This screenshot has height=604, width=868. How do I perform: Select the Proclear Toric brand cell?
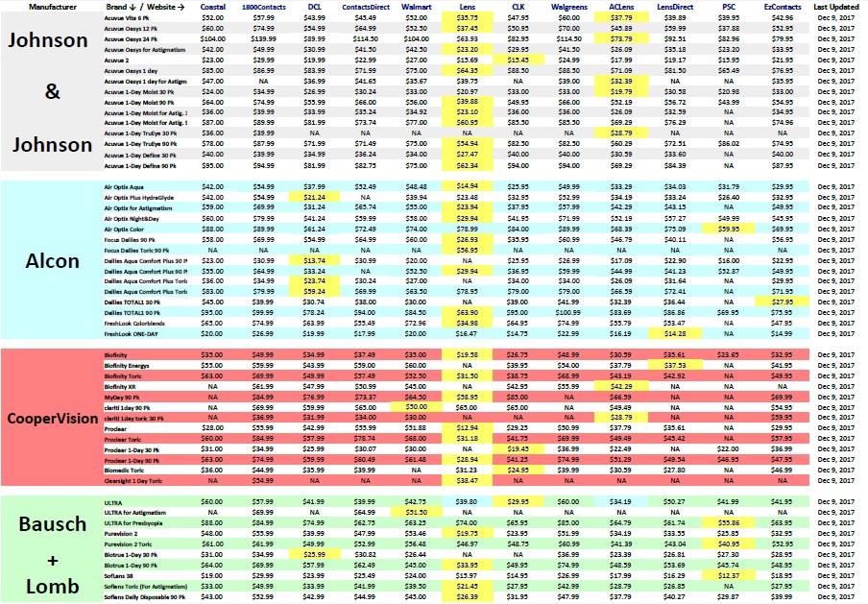(122, 440)
